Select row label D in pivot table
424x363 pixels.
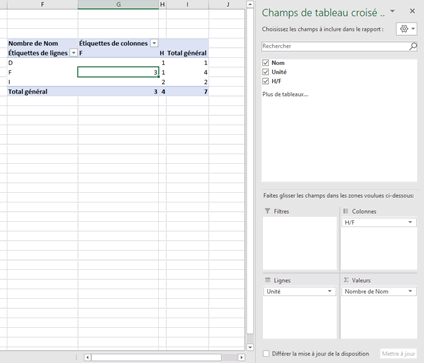coord(43,63)
